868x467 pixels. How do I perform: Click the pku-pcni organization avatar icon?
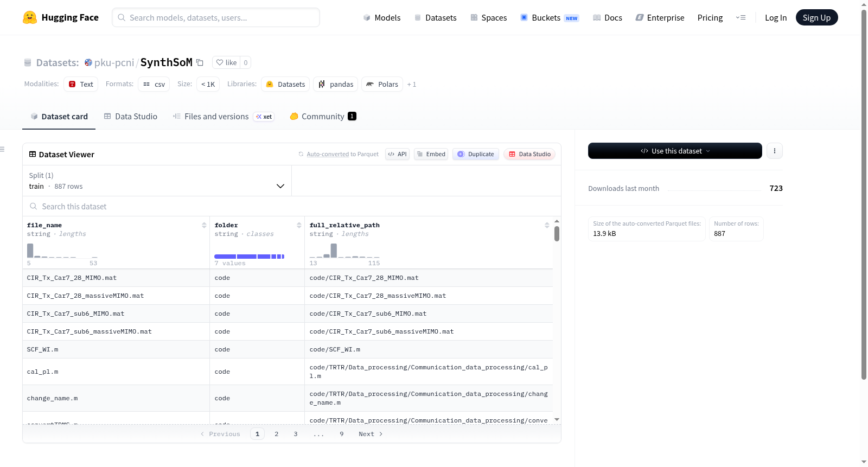(88, 62)
